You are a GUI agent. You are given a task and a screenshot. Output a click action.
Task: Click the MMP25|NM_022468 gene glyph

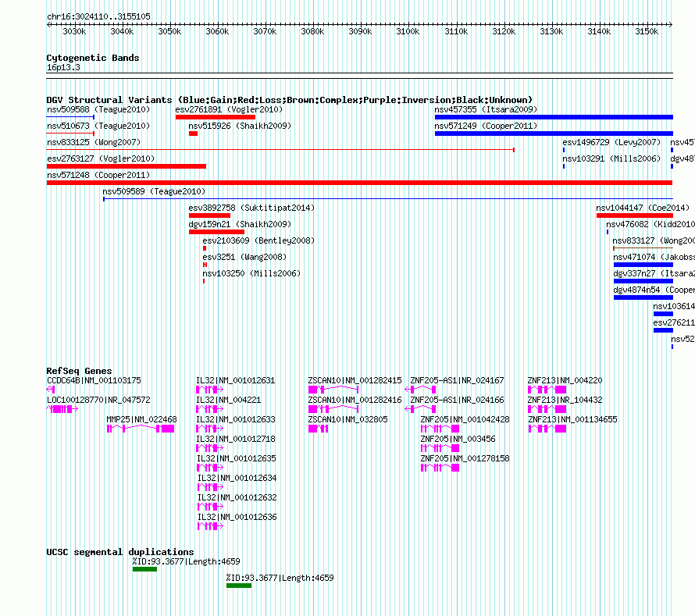141,429
